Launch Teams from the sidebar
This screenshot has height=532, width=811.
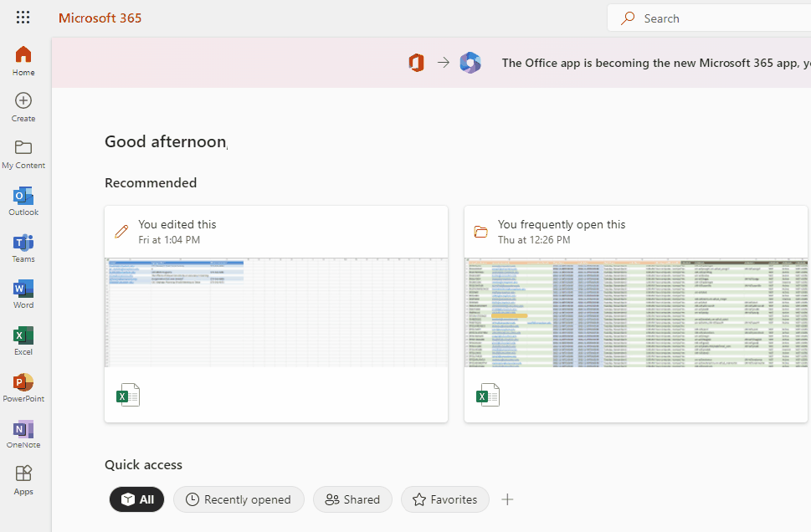tap(23, 248)
